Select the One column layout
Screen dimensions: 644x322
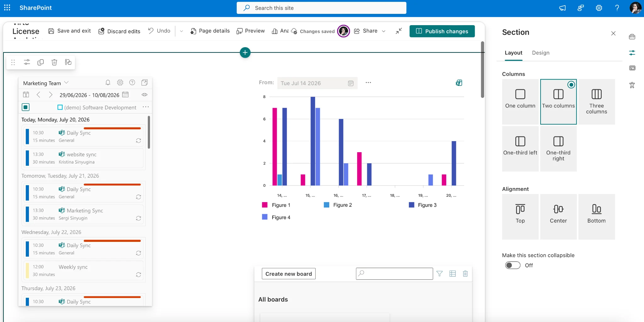(520, 102)
